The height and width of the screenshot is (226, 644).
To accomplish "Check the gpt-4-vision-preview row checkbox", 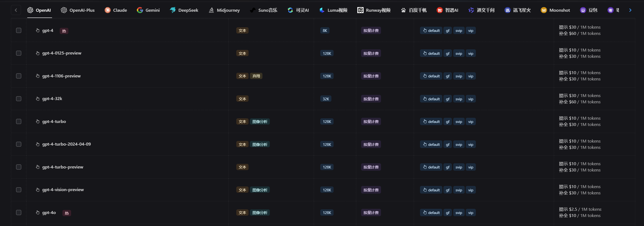I will pos(19,190).
